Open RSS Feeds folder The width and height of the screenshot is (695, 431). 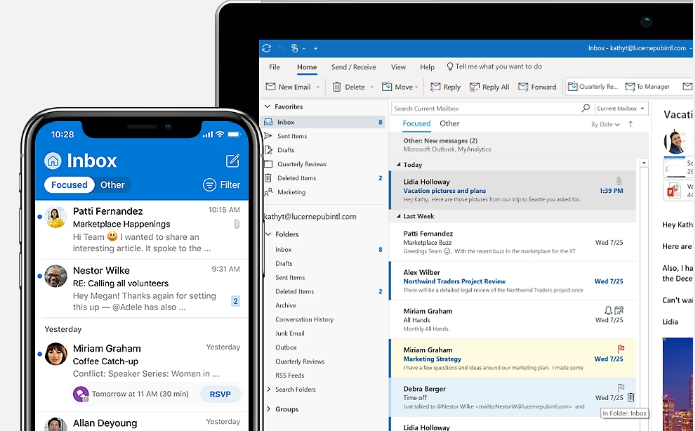(x=289, y=375)
